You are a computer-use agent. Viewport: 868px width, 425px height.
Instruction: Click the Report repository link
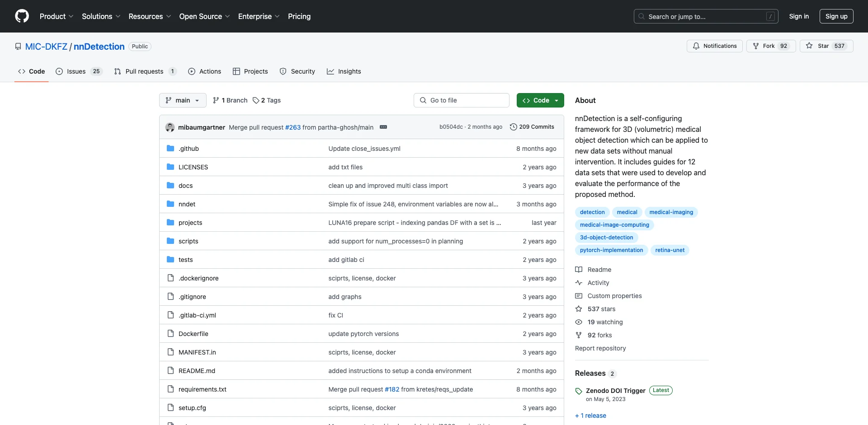point(600,348)
